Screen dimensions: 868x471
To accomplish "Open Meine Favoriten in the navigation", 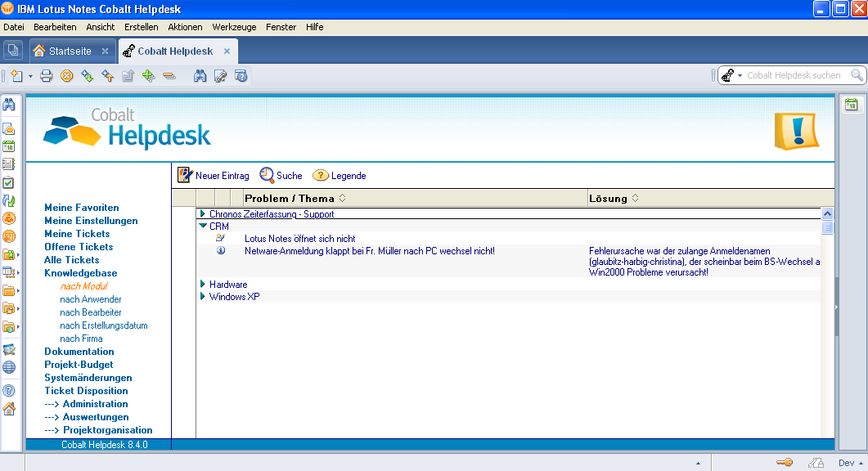I will [x=81, y=208].
